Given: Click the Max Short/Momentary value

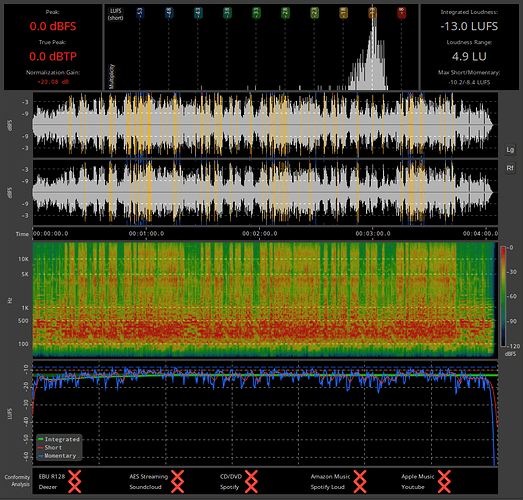Looking at the screenshot, I should coord(469,82).
